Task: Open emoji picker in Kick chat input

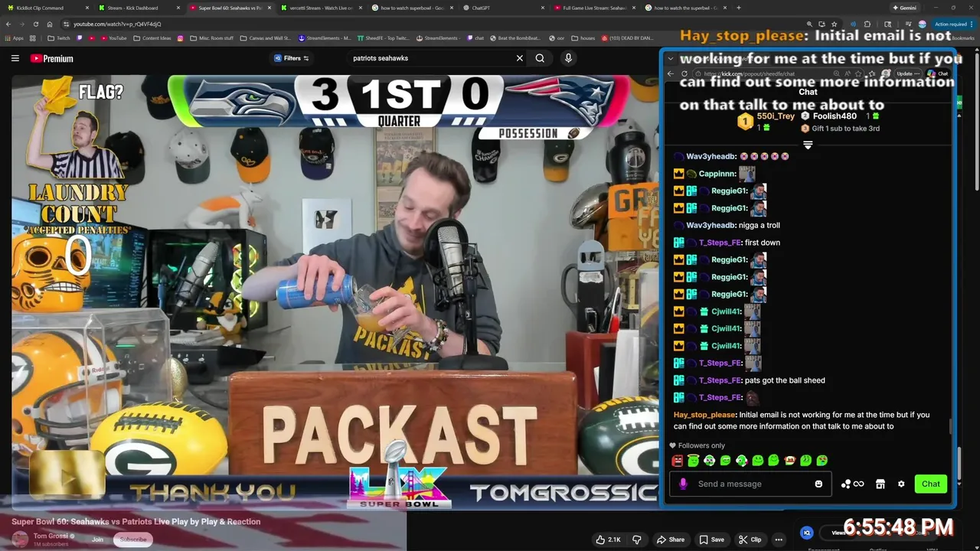Action: click(818, 484)
